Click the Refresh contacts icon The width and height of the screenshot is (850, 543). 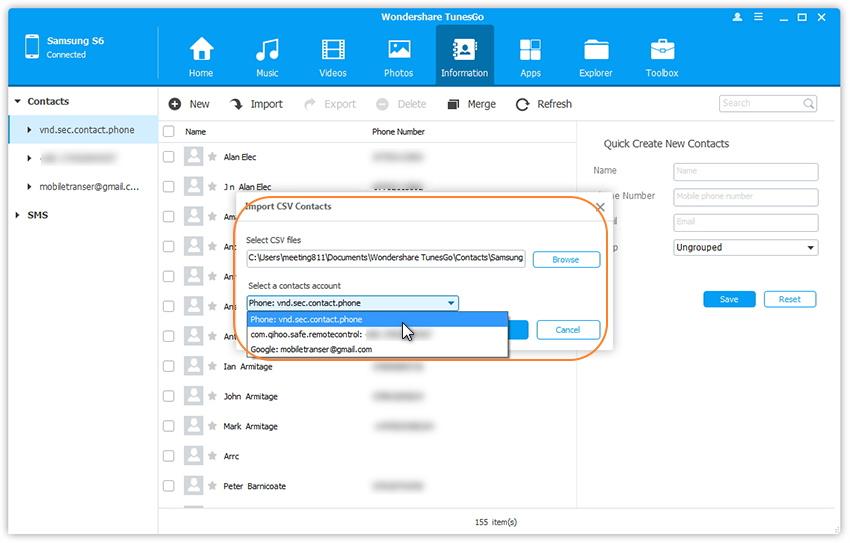click(x=522, y=104)
